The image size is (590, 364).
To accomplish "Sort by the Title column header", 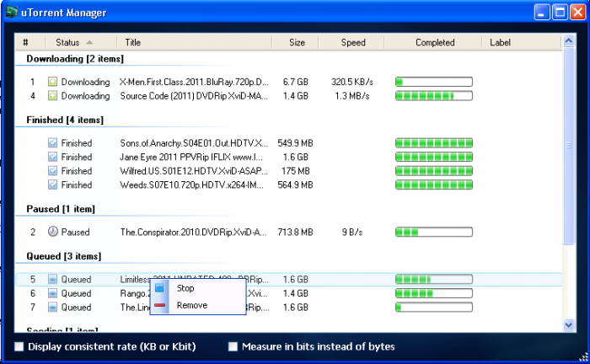I will pos(194,42).
